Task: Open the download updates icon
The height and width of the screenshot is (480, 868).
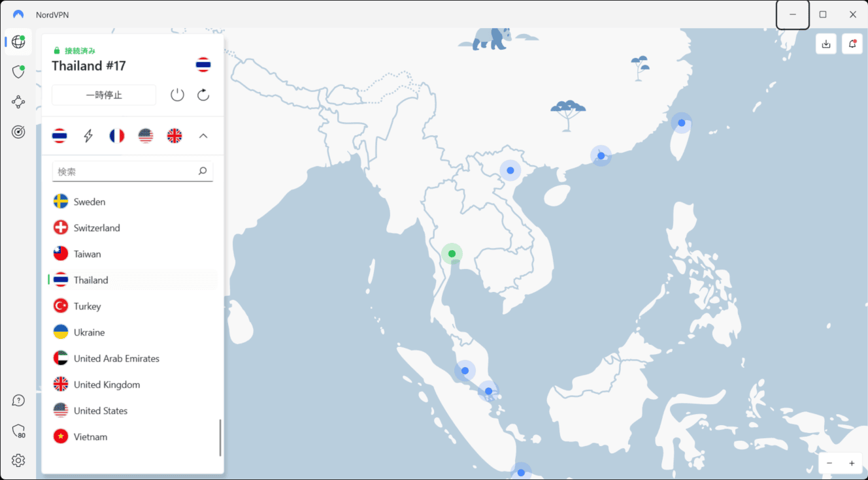Action: tap(826, 44)
